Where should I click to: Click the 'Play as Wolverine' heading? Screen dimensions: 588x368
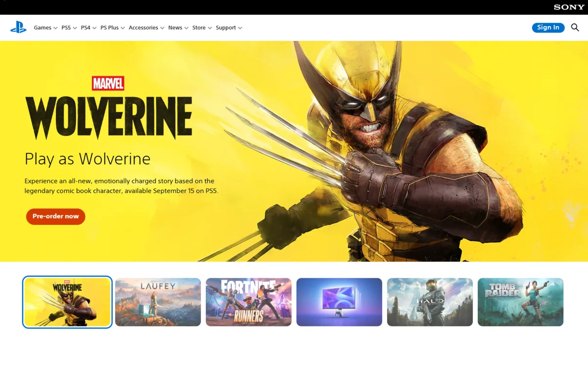click(87, 159)
